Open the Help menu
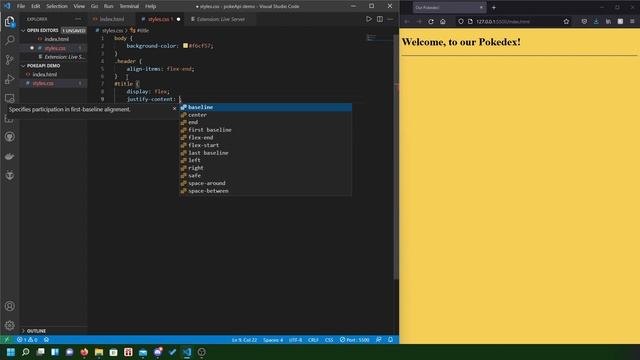 coord(150,6)
